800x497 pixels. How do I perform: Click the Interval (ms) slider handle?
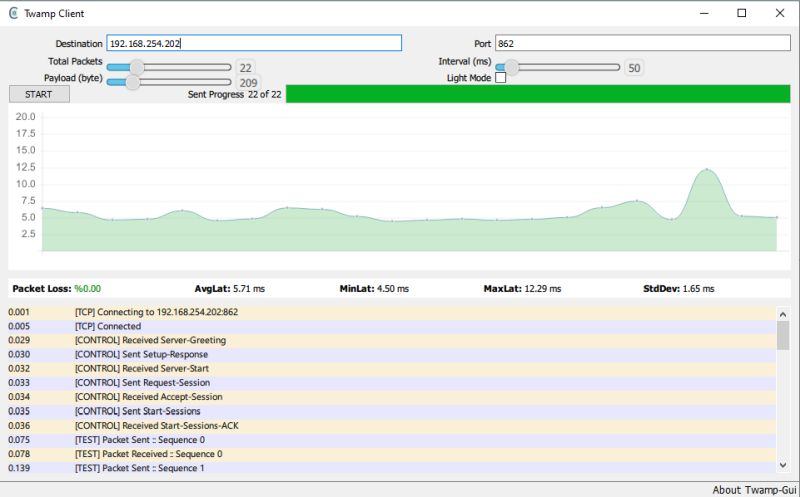pos(511,67)
